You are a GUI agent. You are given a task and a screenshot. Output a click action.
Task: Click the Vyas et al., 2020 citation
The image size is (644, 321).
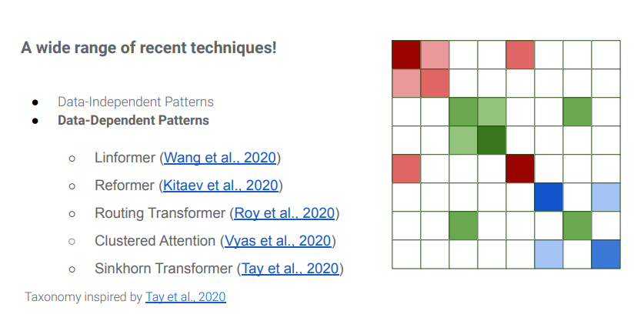point(280,241)
